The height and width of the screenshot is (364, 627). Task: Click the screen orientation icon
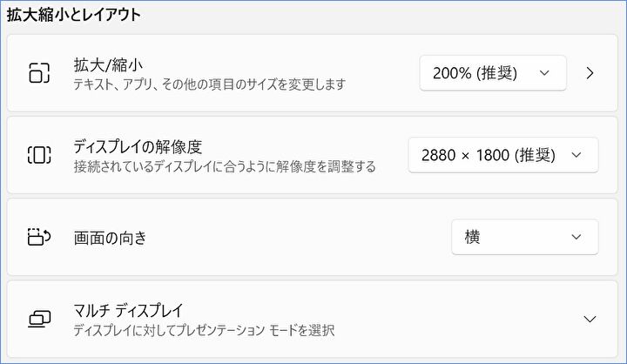40,237
